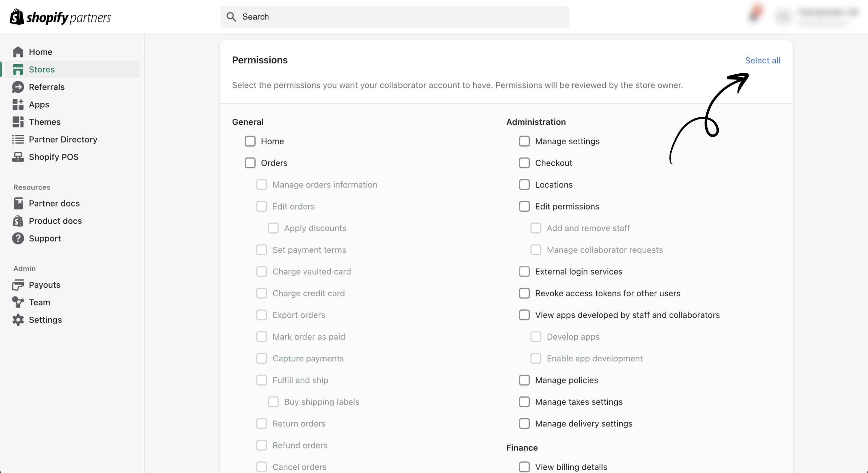Check the Charge vaulted card box
Screen dimensions: 868x473
(261, 271)
